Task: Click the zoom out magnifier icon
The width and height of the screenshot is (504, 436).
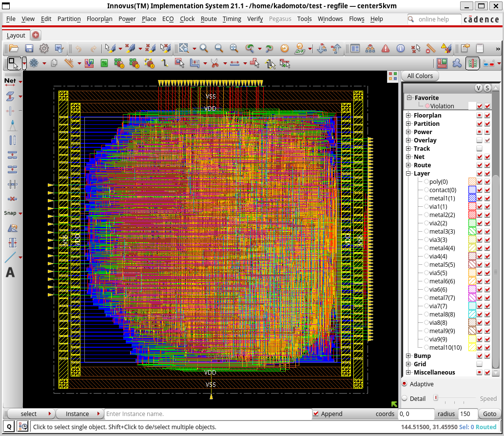Action: tap(219, 49)
